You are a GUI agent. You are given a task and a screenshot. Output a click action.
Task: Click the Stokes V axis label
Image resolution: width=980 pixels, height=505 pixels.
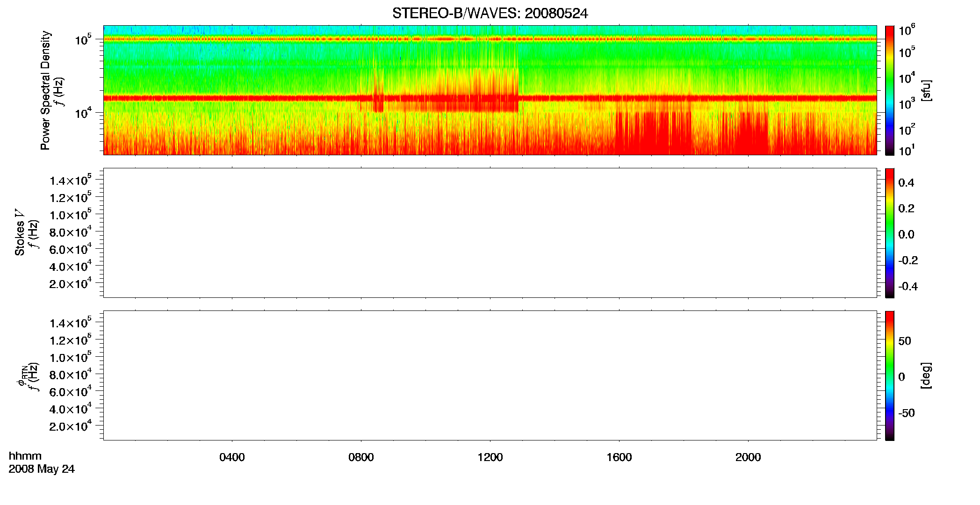(x=20, y=233)
